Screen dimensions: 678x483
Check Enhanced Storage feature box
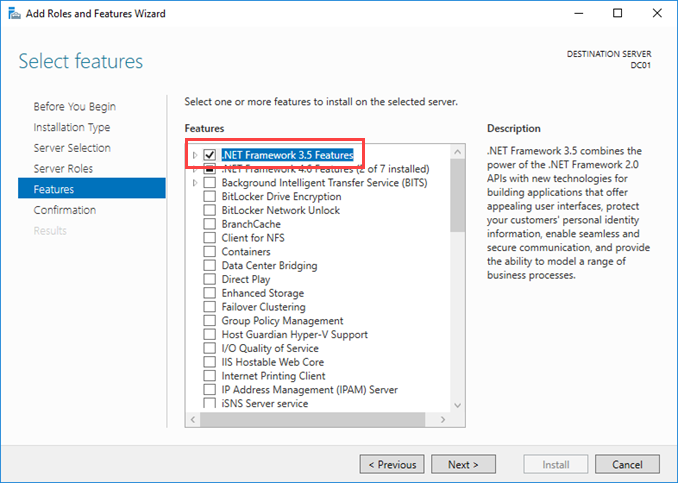coord(210,293)
